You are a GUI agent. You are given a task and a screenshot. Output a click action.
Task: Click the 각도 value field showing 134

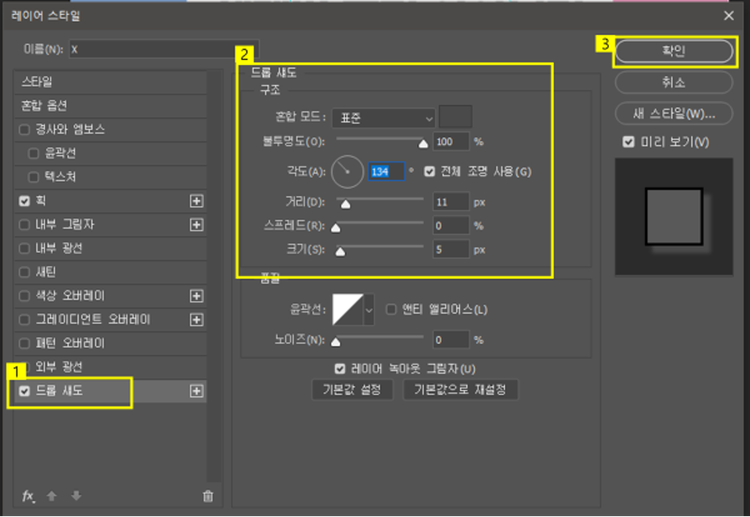pos(386,171)
